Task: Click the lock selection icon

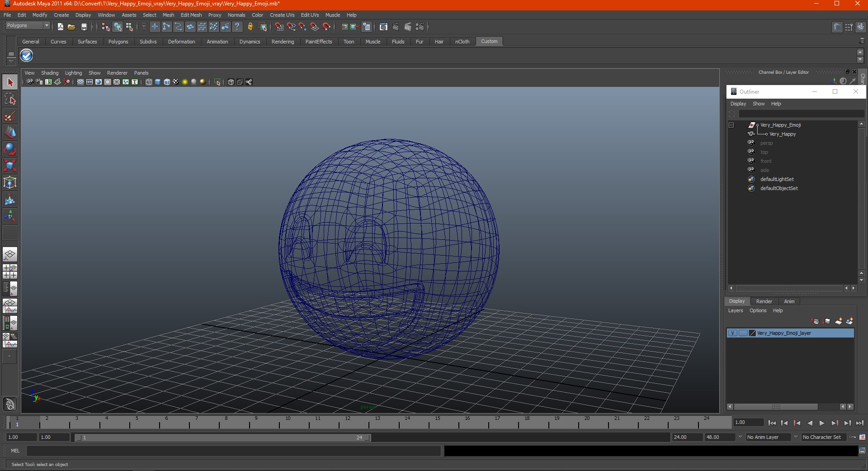Action: pyautogui.click(x=250, y=27)
